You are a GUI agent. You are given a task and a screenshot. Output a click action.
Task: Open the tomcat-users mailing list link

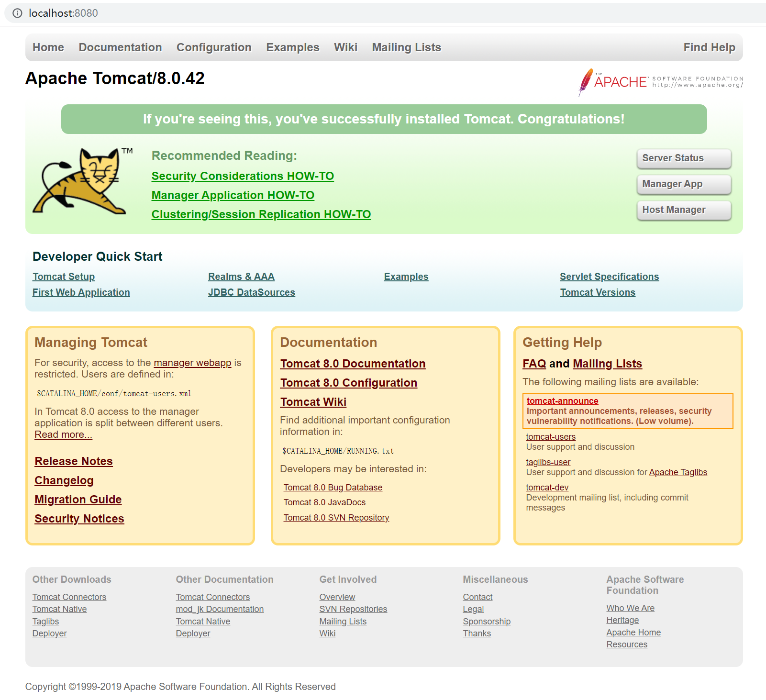point(551,437)
